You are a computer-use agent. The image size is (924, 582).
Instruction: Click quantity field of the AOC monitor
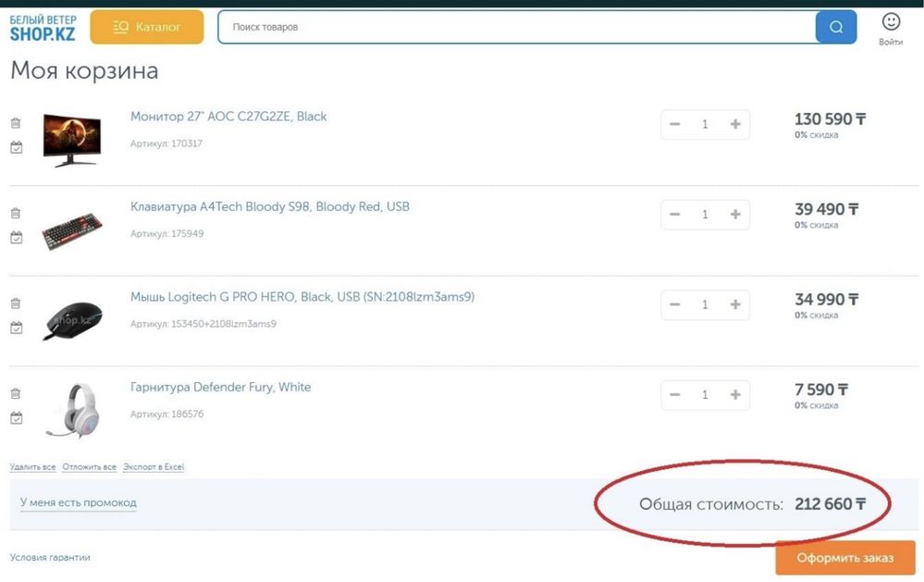(705, 124)
